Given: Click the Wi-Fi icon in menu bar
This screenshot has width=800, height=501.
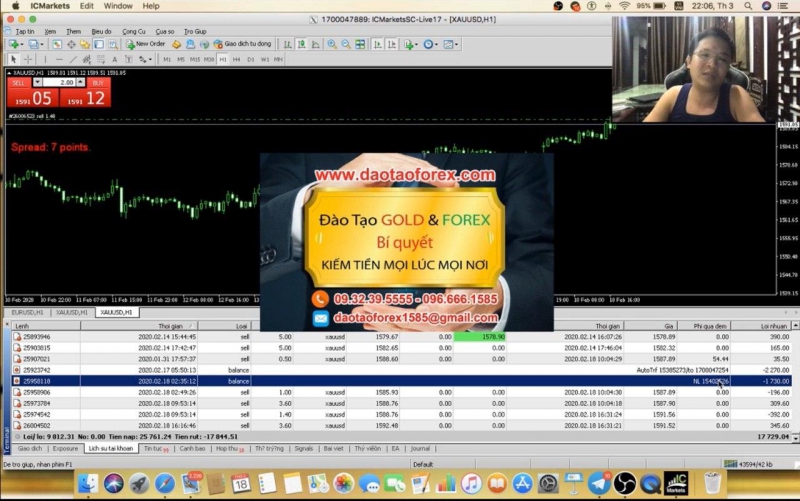Looking at the screenshot, I should tap(624, 6).
